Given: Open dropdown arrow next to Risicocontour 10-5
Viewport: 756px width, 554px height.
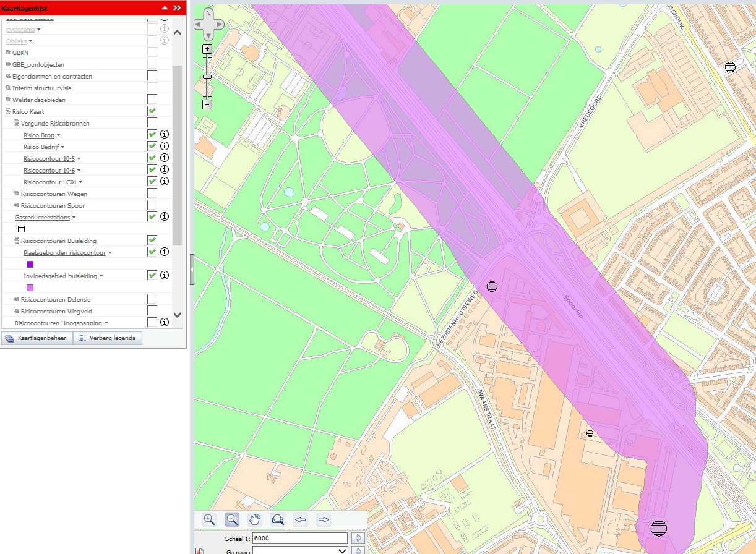Looking at the screenshot, I should point(79,159).
